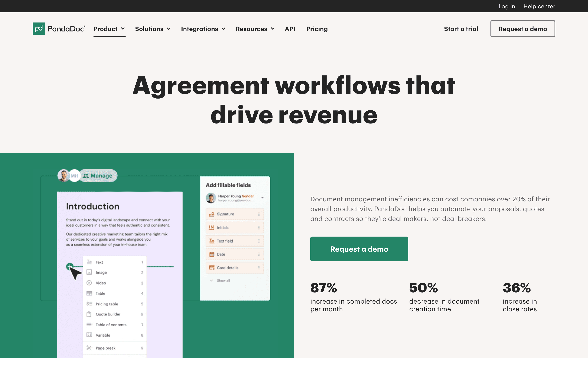Choose the Pricing table block icon
Viewport: 588px width, 368px height.
89,304
